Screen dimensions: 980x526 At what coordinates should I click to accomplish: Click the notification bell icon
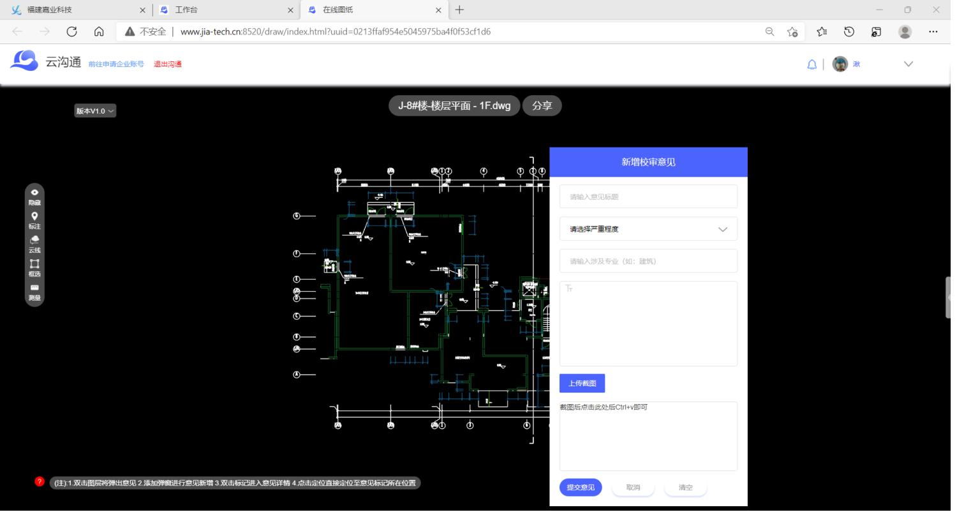pyautogui.click(x=812, y=64)
